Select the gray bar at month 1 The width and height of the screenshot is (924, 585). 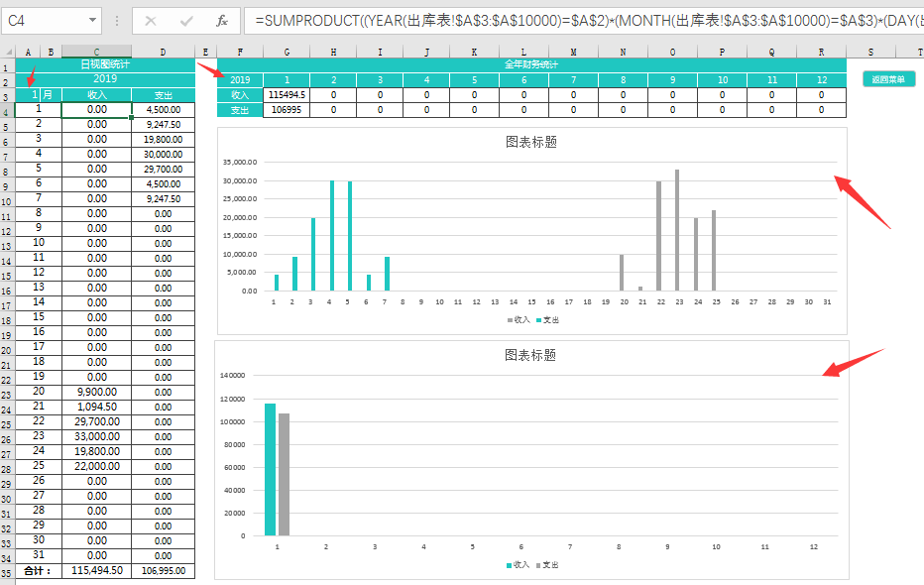click(x=284, y=475)
